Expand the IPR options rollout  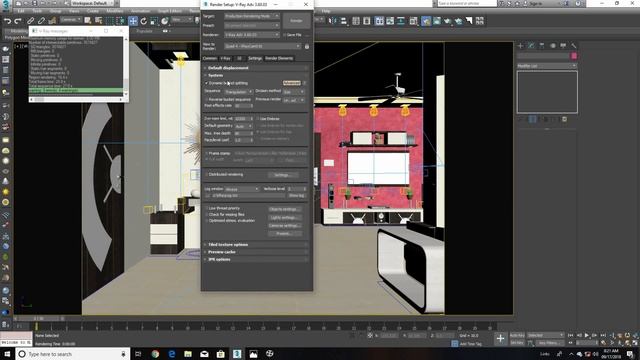(256, 259)
